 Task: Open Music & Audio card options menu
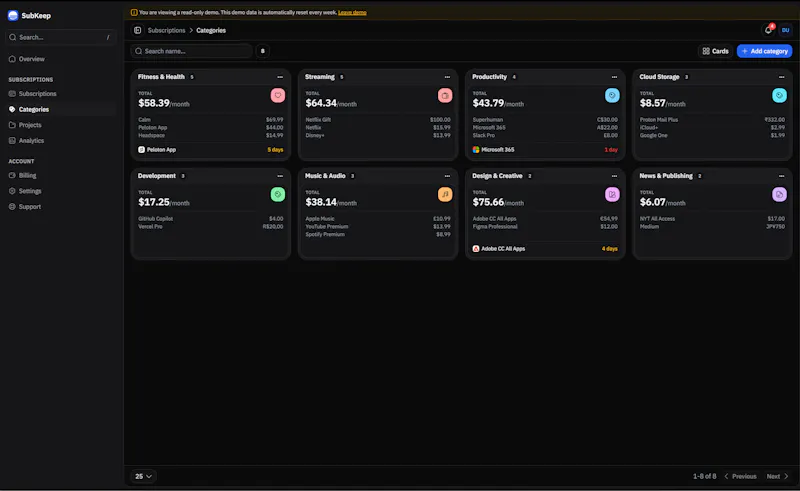447,176
